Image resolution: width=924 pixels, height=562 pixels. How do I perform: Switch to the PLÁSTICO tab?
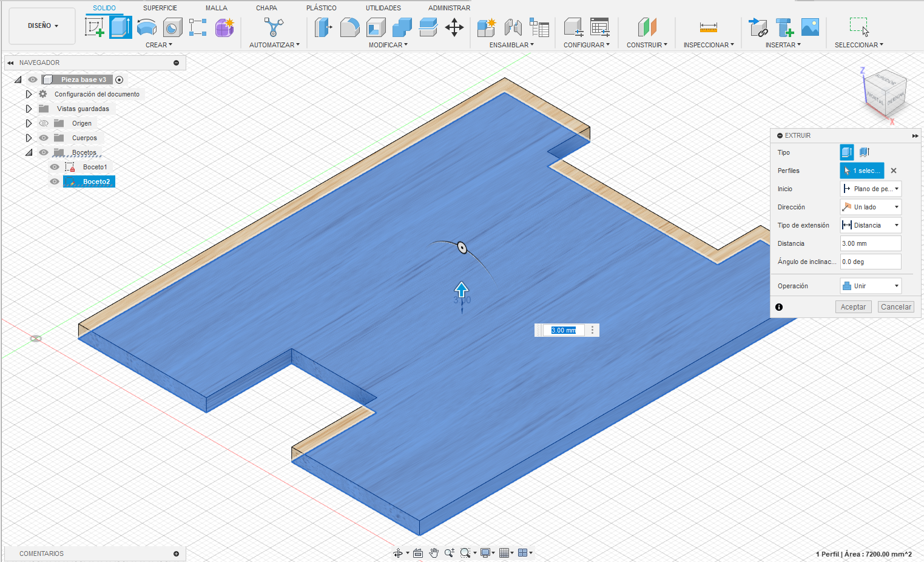322,8
